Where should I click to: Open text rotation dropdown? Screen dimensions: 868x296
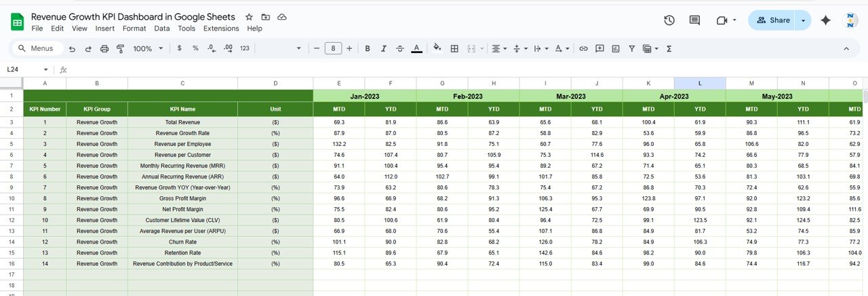561,49
